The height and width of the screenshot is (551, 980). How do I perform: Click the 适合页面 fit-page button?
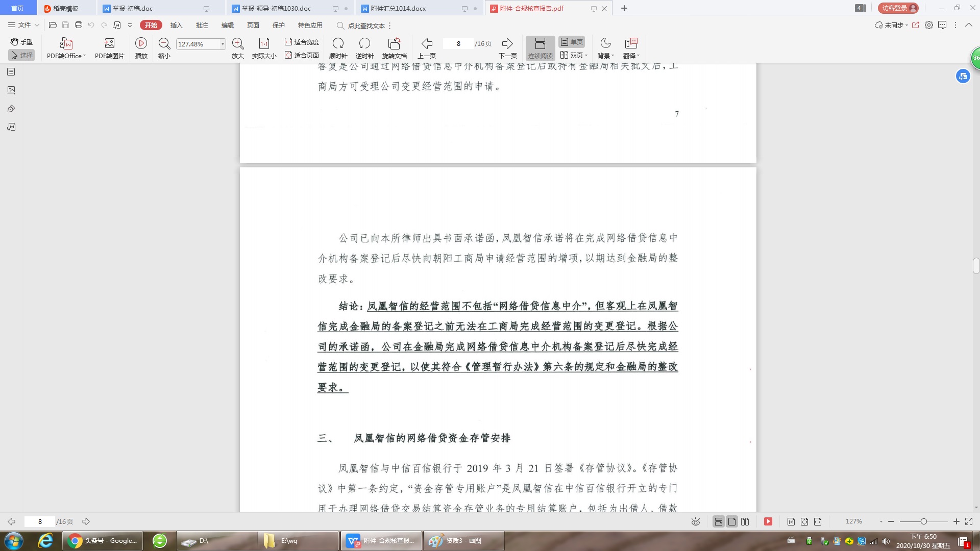point(302,55)
